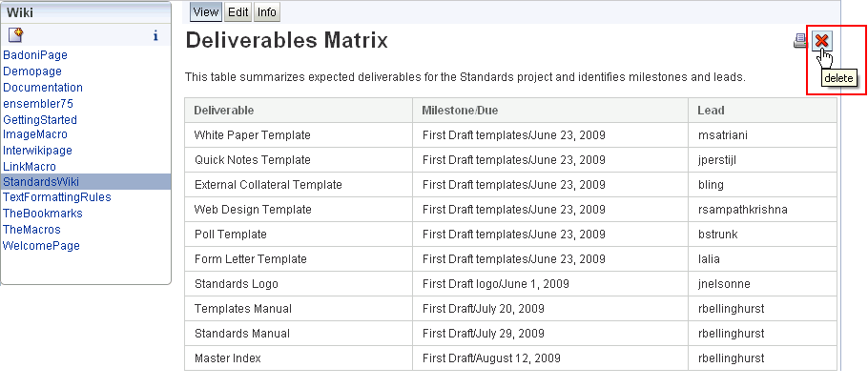Open TheBookmarks page
This screenshot has width=868, height=388.
tap(43, 214)
